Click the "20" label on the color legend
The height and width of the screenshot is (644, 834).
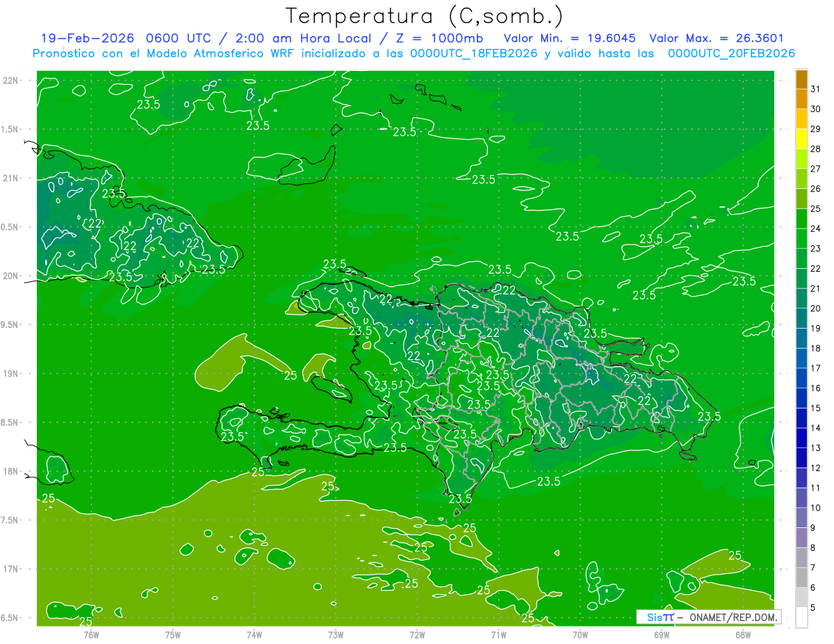(x=815, y=308)
